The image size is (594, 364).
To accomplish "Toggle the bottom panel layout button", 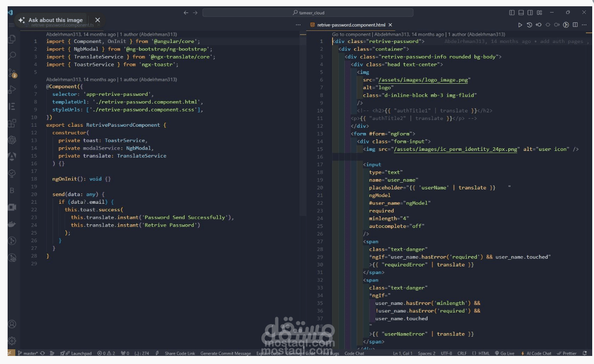I will (521, 13).
